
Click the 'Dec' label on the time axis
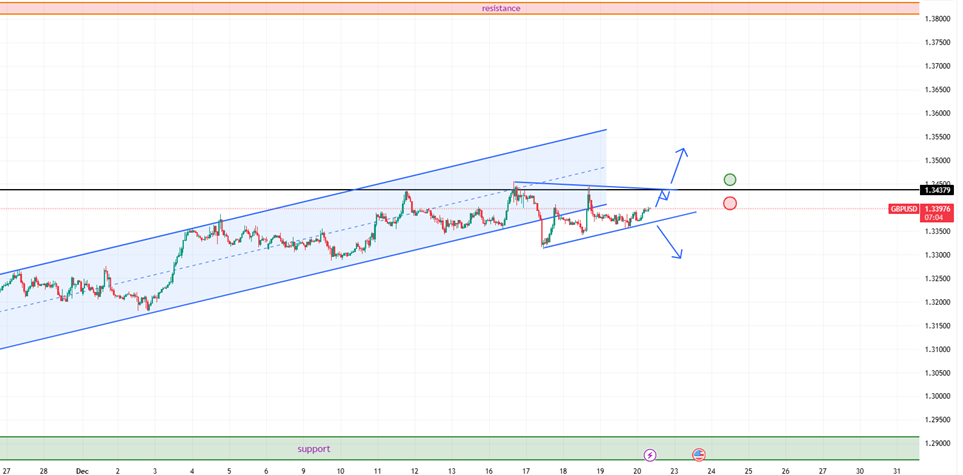coord(82,469)
